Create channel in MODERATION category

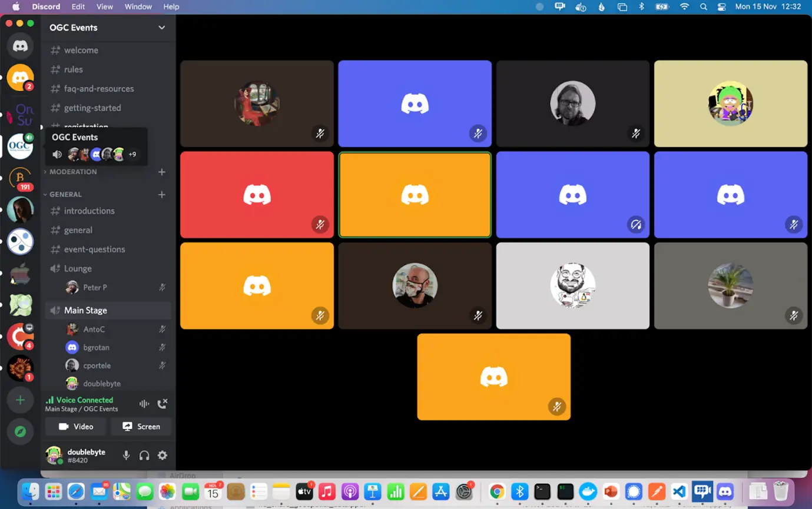[x=162, y=172]
